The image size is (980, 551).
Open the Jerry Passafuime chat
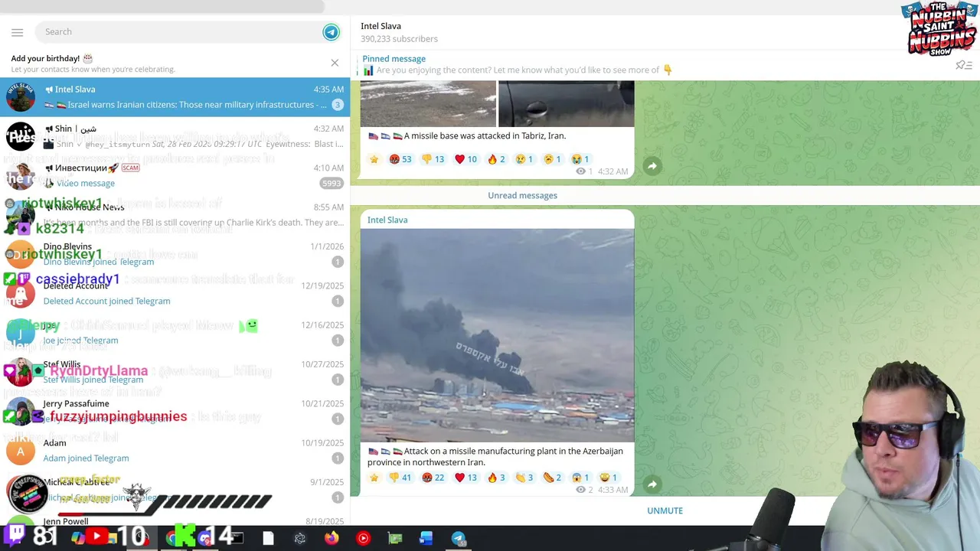click(175, 411)
